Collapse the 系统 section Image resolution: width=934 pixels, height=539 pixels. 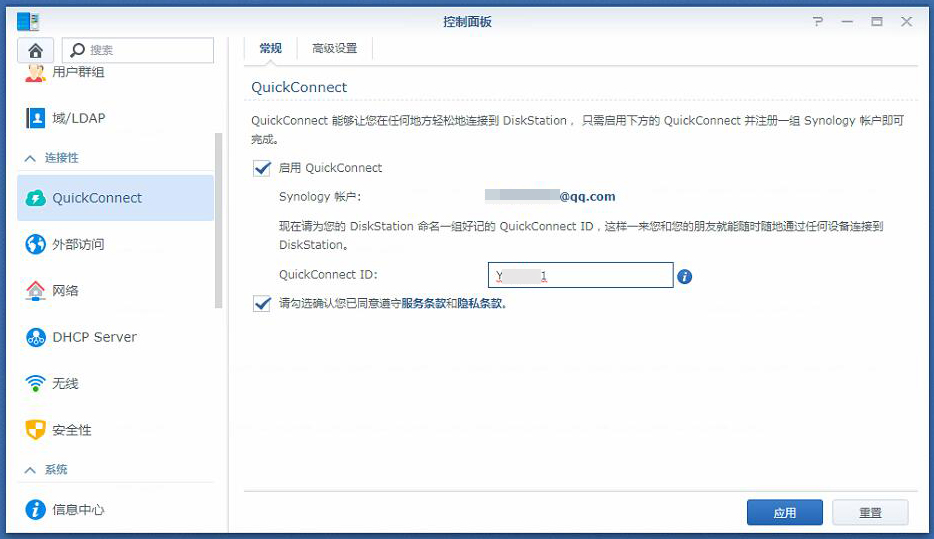pos(30,469)
